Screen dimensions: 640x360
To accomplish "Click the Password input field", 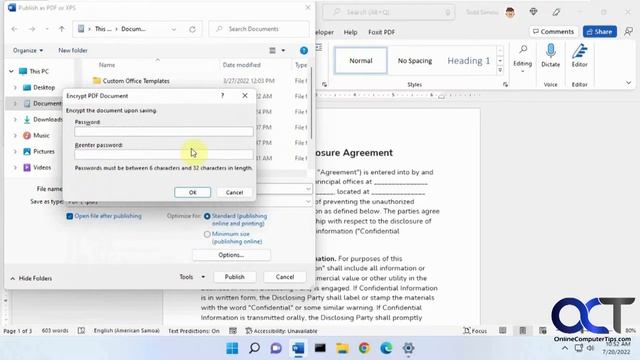I will coord(164,131).
